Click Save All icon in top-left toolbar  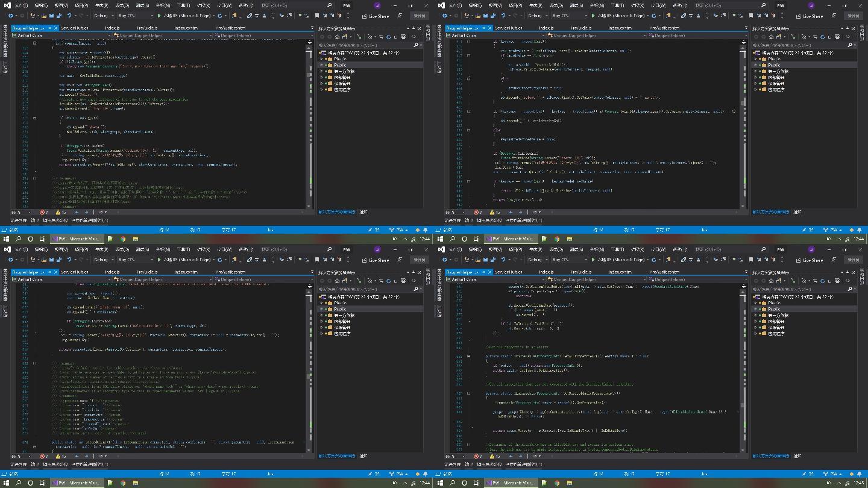[x=59, y=16]
